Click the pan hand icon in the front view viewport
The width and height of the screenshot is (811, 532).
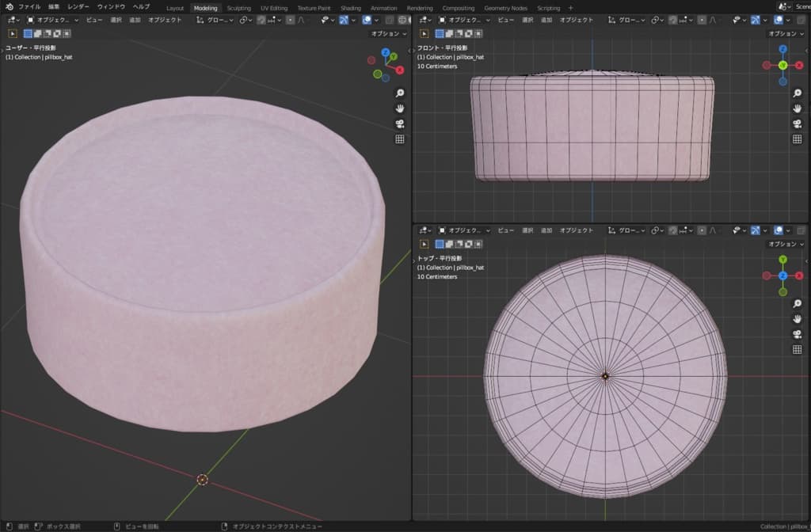(x=796, y=108)
